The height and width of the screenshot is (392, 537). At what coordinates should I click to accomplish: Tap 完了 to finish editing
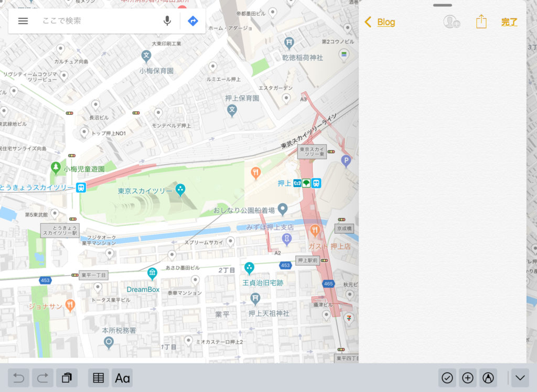(509, 22)
